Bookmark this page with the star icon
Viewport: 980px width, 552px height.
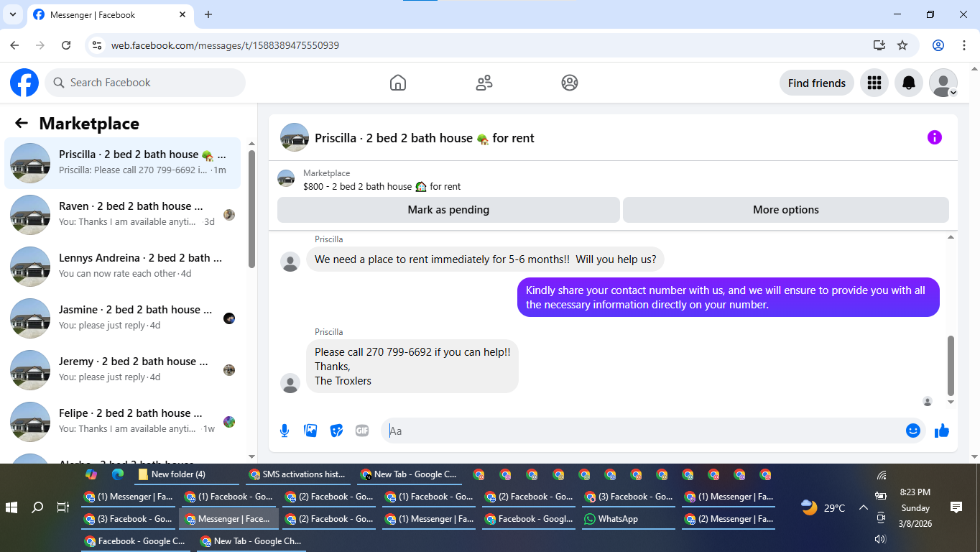point(902,45)
